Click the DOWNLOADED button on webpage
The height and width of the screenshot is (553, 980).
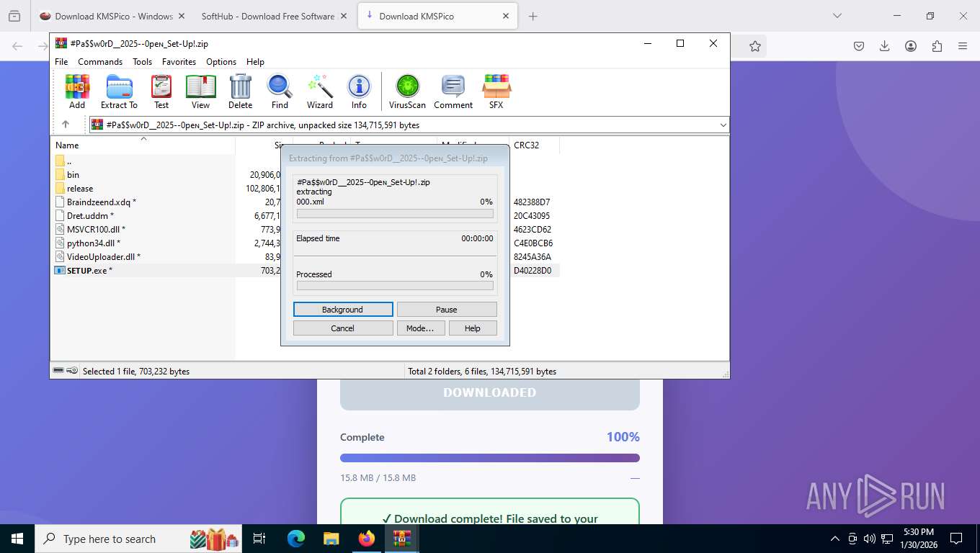(x=490, y=393)
